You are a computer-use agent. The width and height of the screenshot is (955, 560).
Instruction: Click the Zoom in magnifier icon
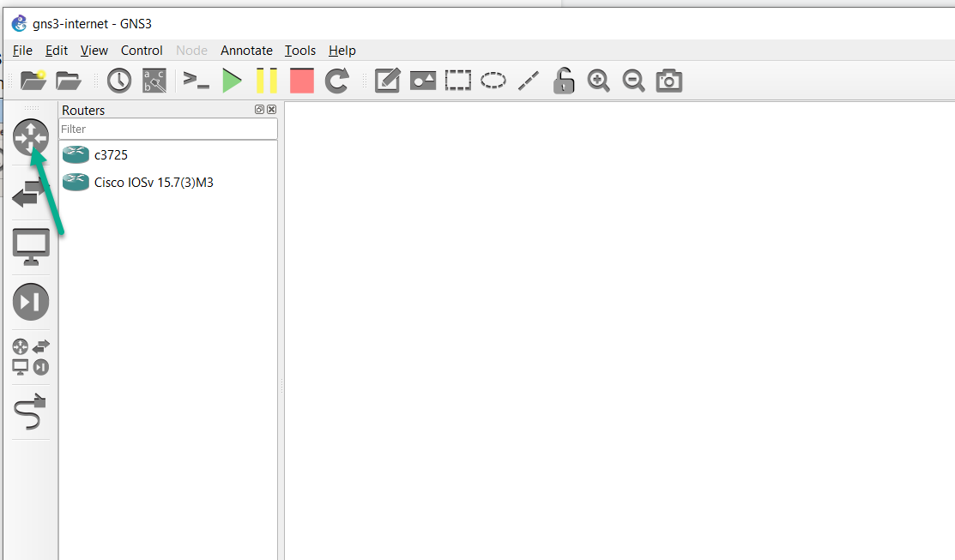point(598,81)
